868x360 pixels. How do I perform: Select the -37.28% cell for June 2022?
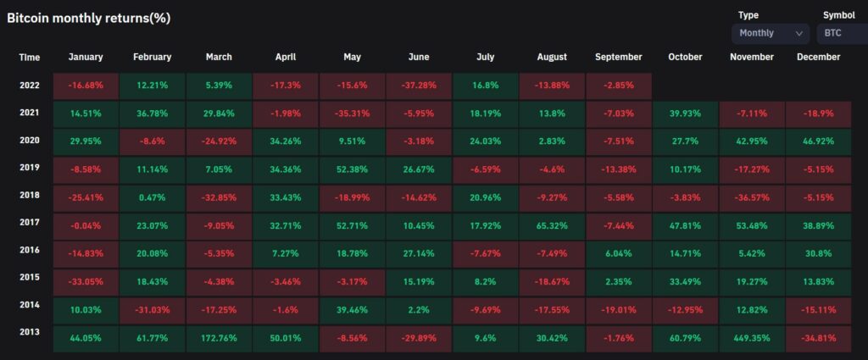pos(419,86)
